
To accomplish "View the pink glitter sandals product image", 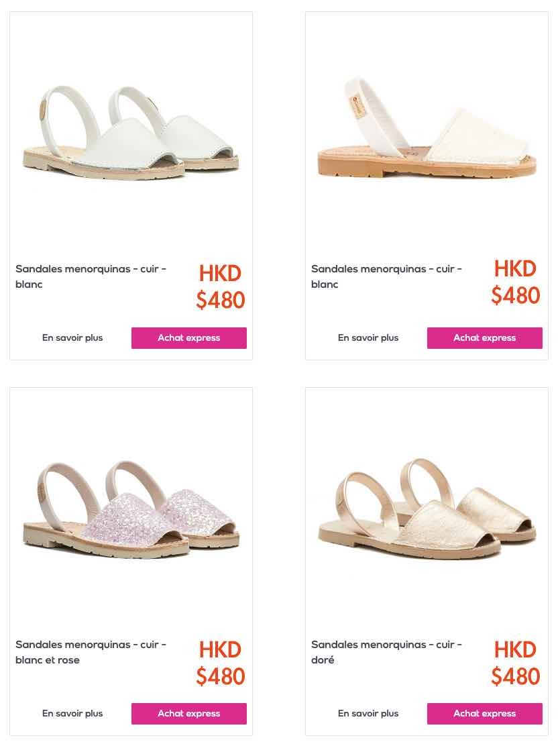I will coord(131,509).
